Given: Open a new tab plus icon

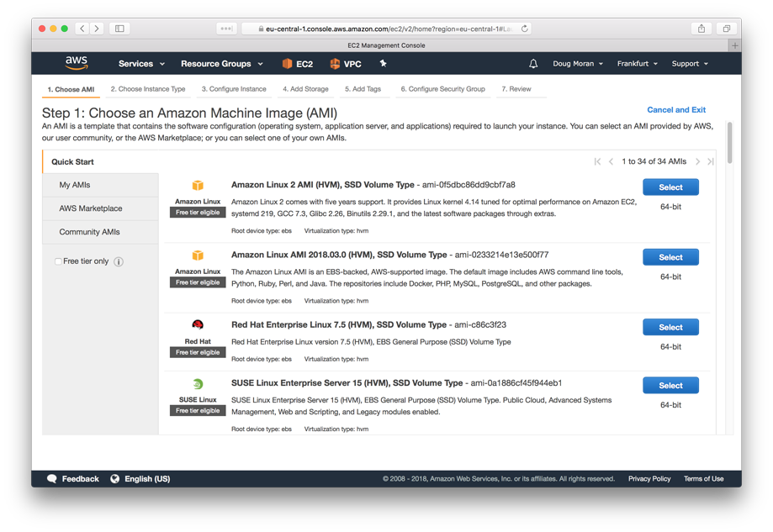Looking at the screenshot, I should click(x=734, y=45).
